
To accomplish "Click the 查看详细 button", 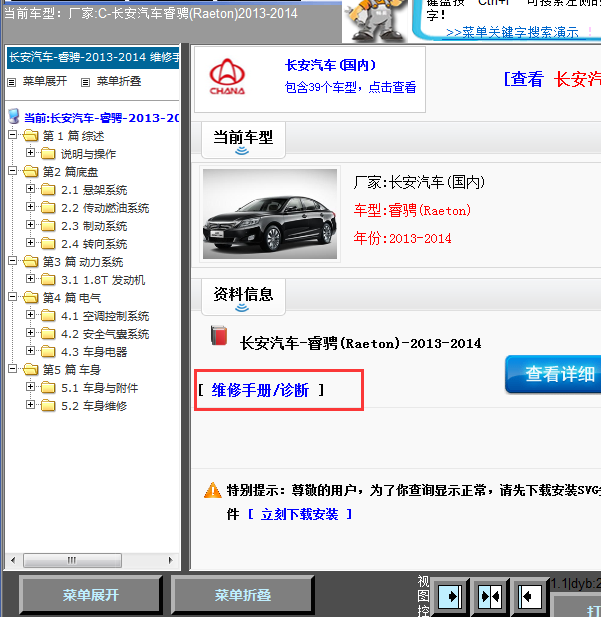I will point(553,374).
